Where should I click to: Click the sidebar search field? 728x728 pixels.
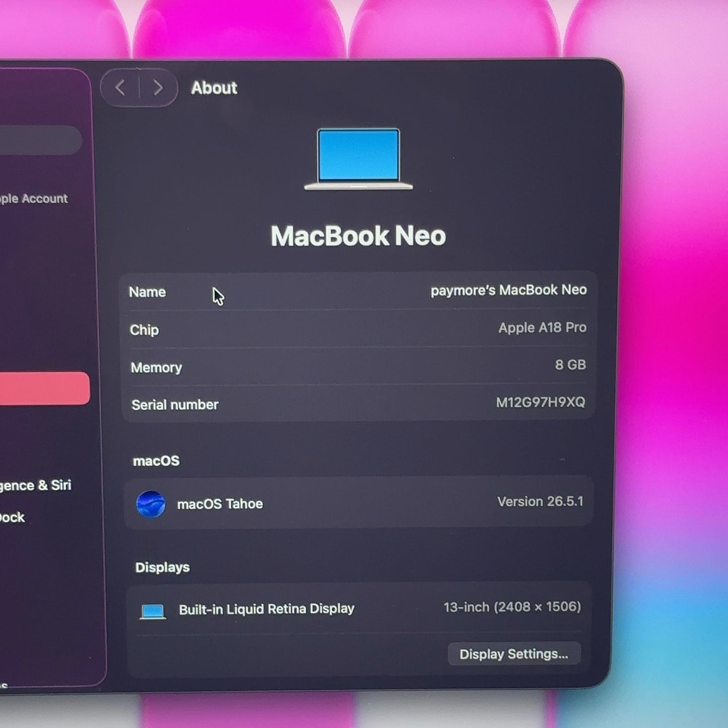click(40, 140)
